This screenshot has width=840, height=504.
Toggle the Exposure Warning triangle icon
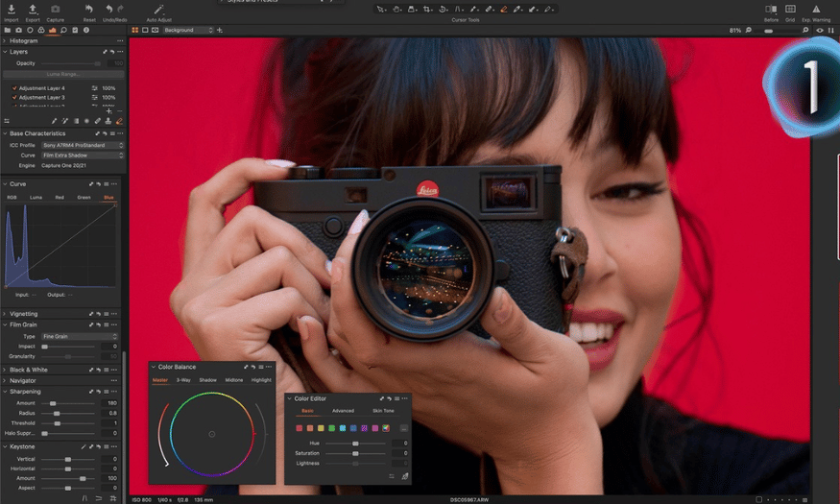click(816, 9)
